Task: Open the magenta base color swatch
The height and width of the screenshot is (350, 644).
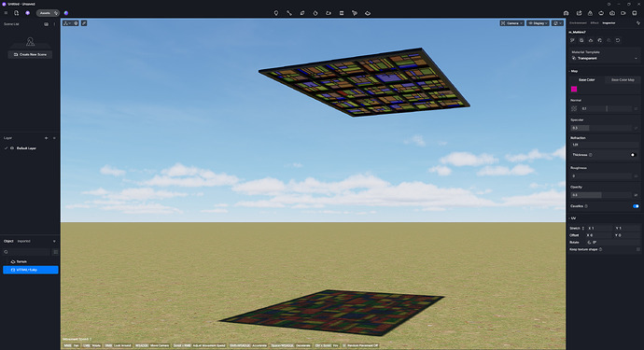Action: (x=574, y=90)
